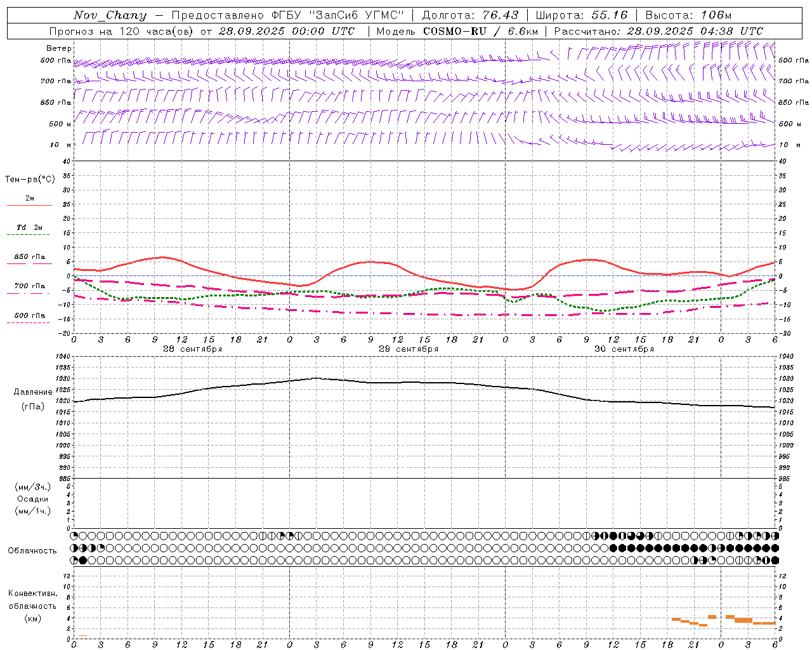The height and width of the screenshot is (650, 812).
Task: Click the "850 гПа" temperature legend entry
Action: point(30,257)
